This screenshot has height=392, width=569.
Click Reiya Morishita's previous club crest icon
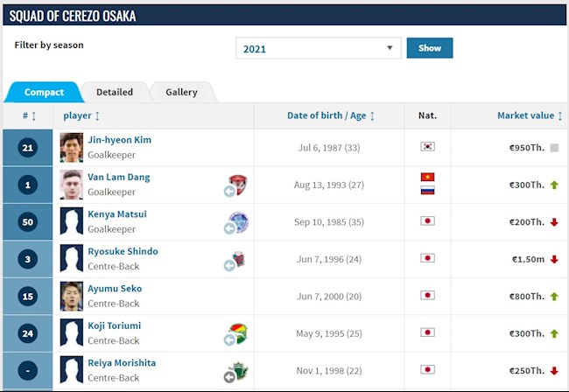[x=236, y=370]
